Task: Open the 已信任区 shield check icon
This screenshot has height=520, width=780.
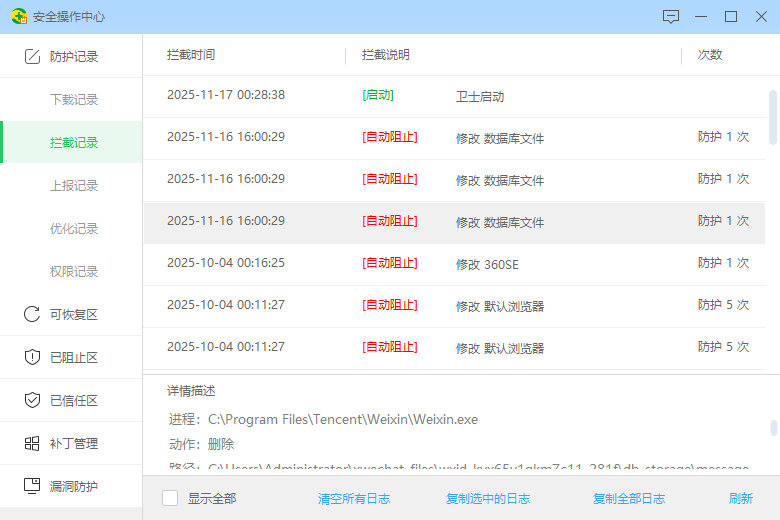Action: tap(32, 400)
